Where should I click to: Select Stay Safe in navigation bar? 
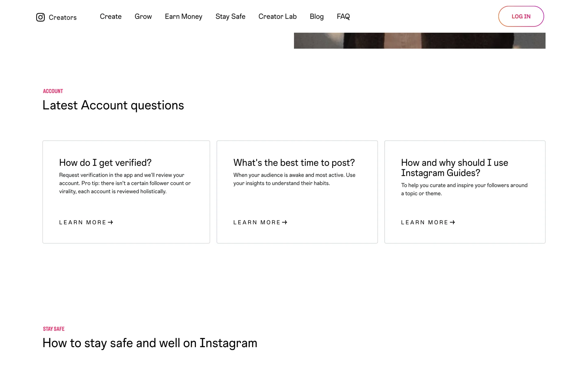(x=230, y=17)
